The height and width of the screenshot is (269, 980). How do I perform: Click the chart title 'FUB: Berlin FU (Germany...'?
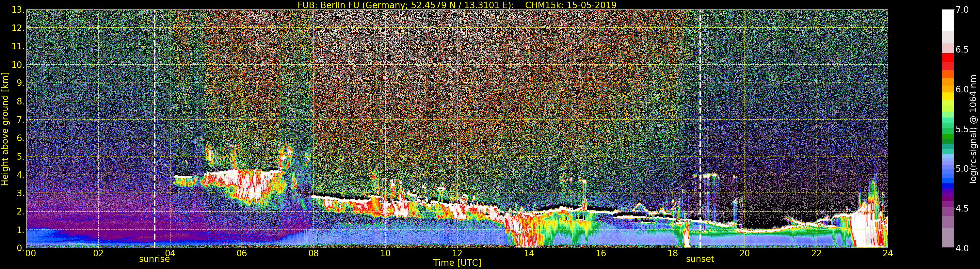point(457,5)
